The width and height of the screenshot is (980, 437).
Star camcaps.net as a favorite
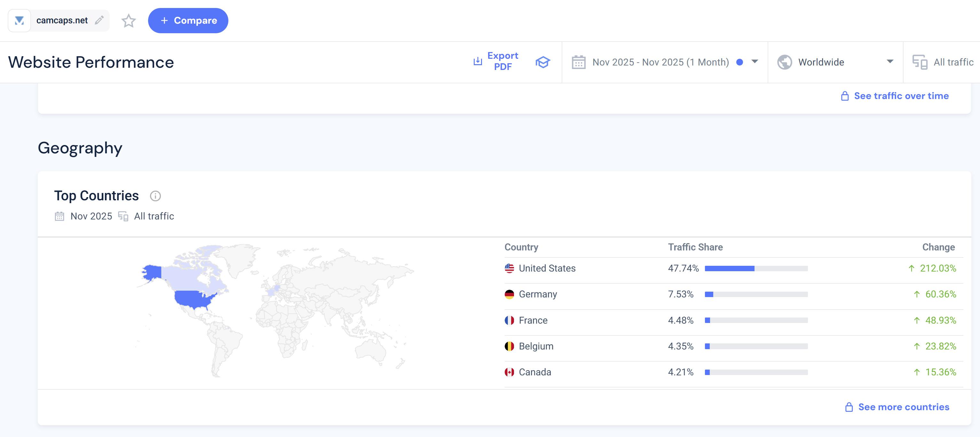click(x=129, y=21)
